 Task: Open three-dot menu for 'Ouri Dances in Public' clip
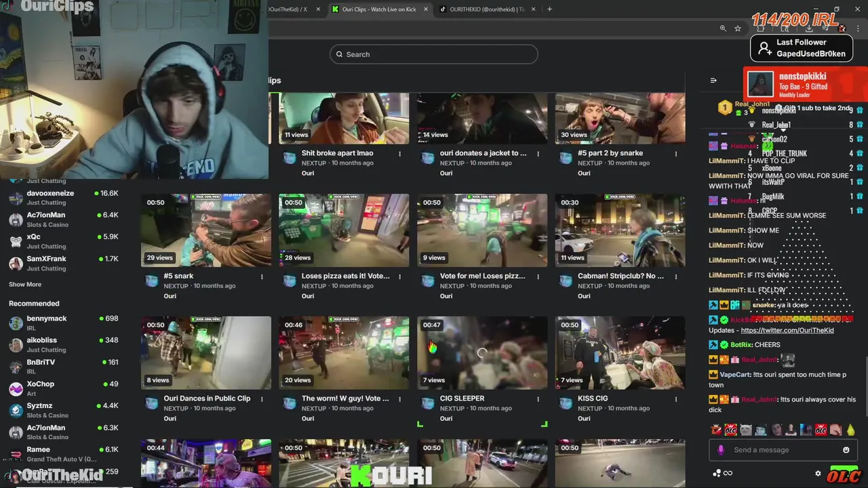tap(262, 399)
